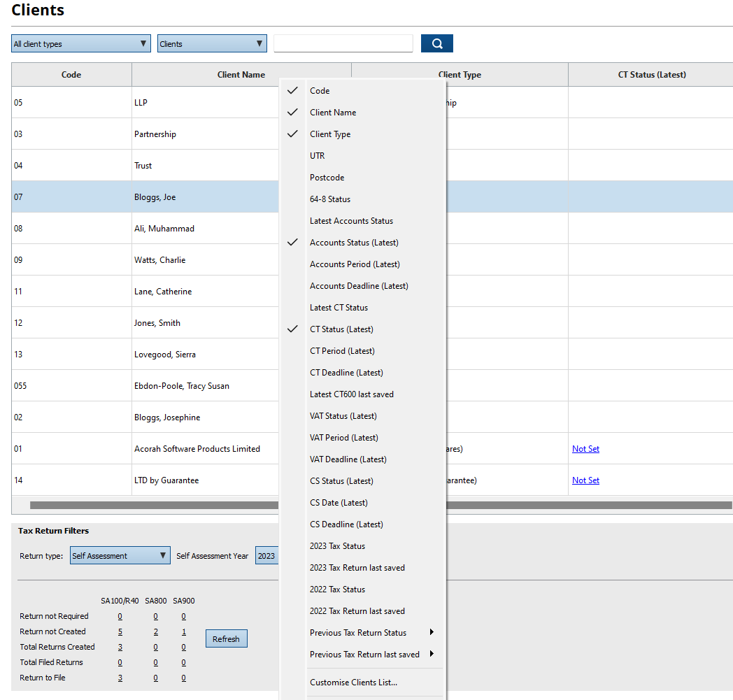Click the horizontal scrollbar under client list

[x=154, y=505]
